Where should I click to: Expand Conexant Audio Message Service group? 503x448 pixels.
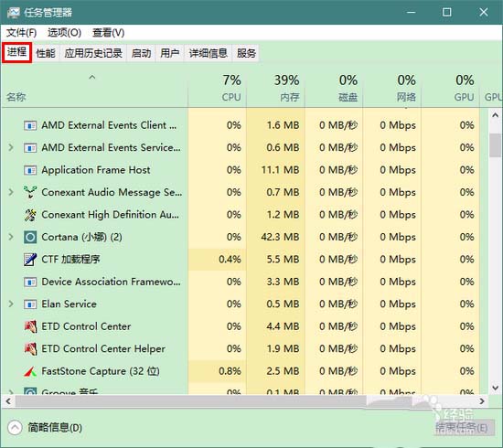click(11, 192)
